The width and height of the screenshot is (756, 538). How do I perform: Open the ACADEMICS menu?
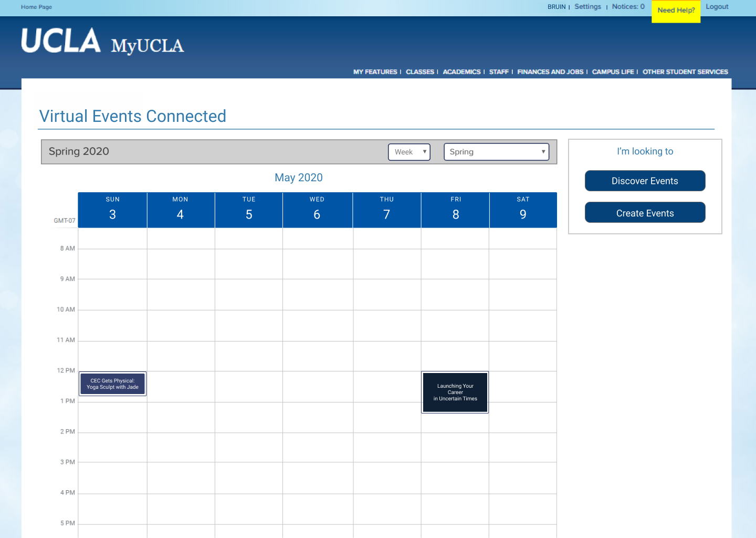(x=461, y=72)
